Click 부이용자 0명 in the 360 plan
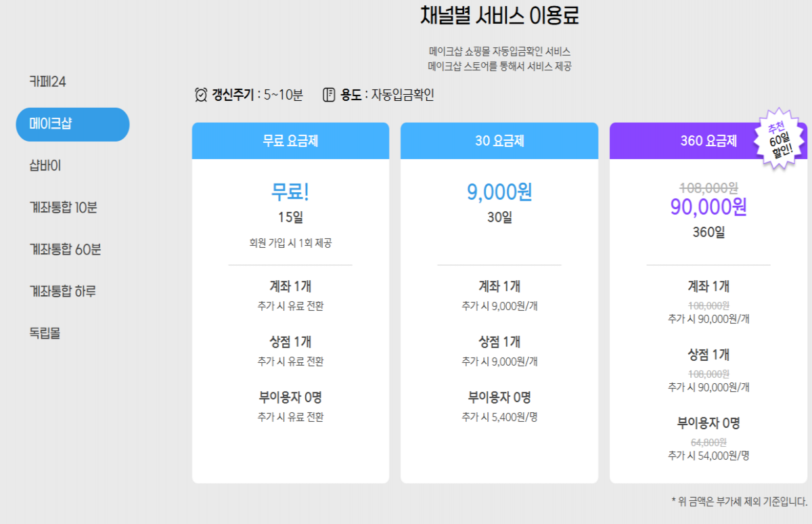Screen dimensions: 812x524 tap(708, 424)
